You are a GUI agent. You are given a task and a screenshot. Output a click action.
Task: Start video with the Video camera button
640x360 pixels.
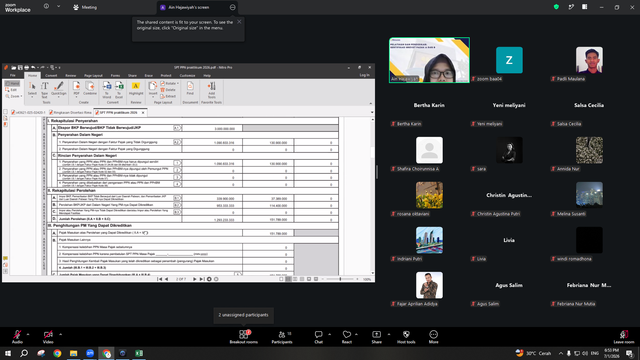pyautogui.click(x=48, y=336)
